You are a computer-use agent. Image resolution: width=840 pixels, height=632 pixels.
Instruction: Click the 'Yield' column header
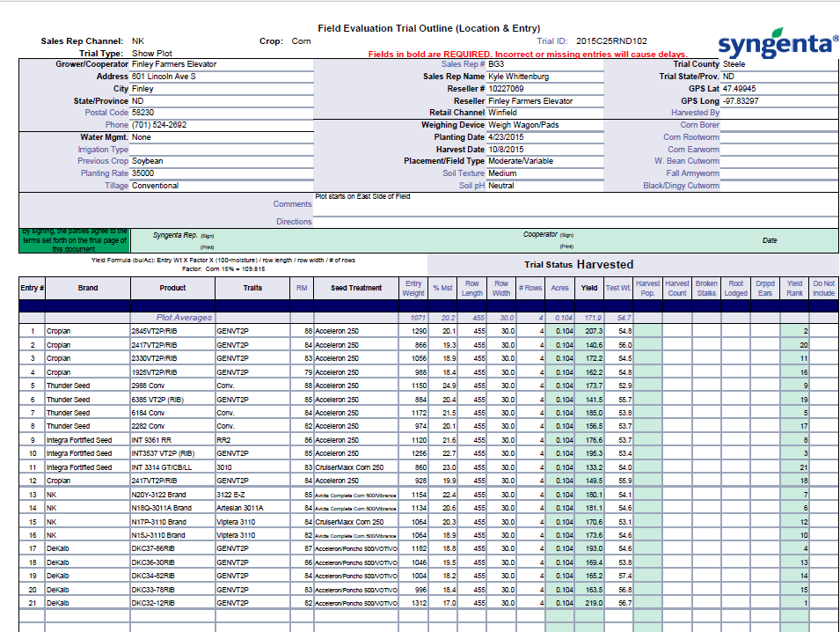(589, 289)
